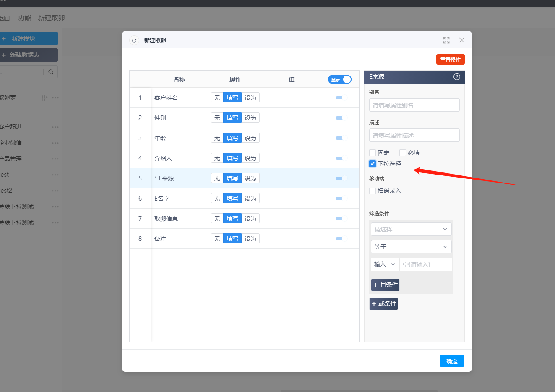This screenshot has height=392, width=555.
Task: Open the 等于 operator dropdown
Action: coord(411,247)
